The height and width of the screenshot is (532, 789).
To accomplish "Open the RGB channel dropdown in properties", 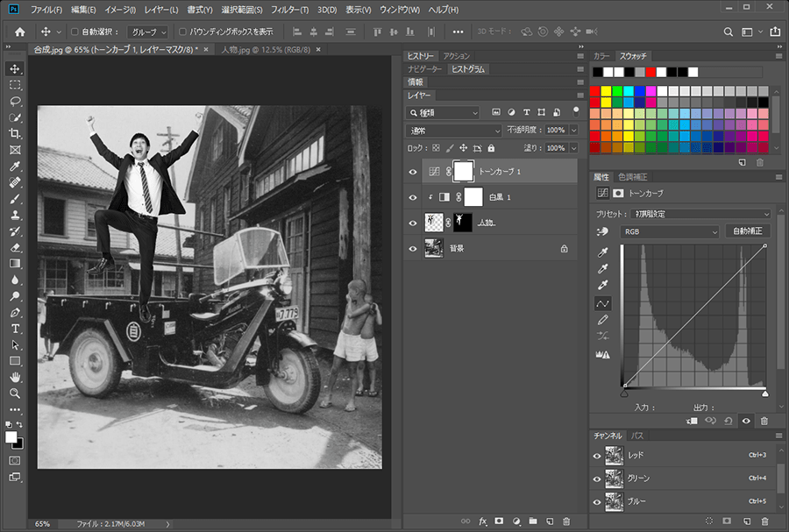I will tap(670, 232).
